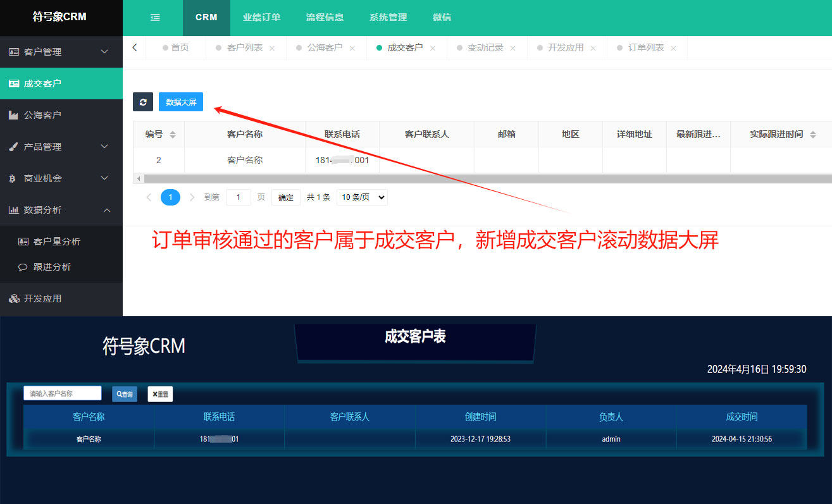Close the 成交客户 tab
The image size is (832, 504).
tap(433, 48)
